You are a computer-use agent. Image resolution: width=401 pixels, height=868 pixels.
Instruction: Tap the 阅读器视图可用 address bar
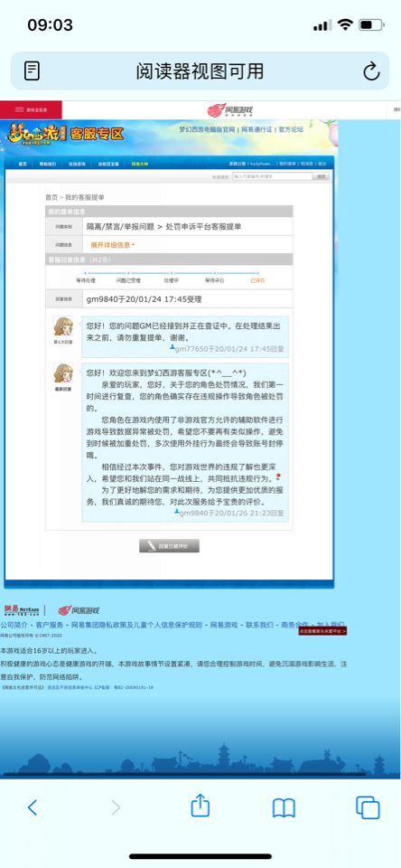tap(200, 71)
